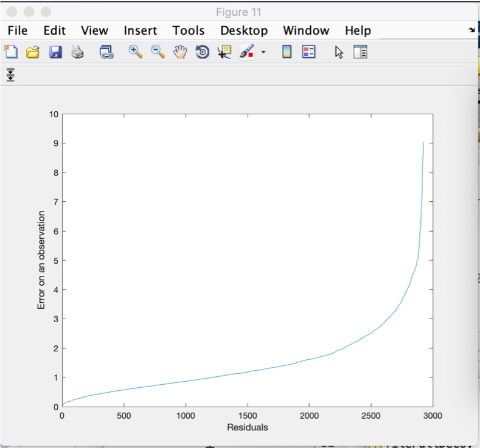This screenshot has height=448, width=480.
Task: Open the Tools menu
Action: (188, 30)
